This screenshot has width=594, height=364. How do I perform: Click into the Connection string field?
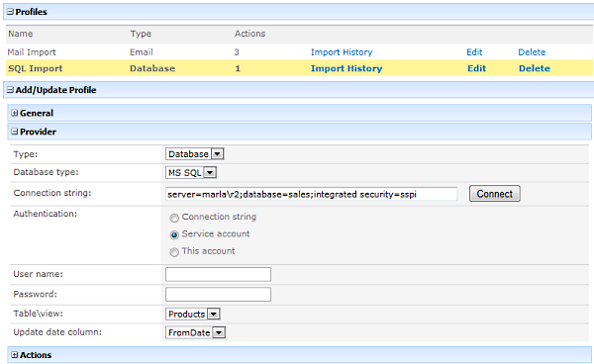tap(312, 194)
